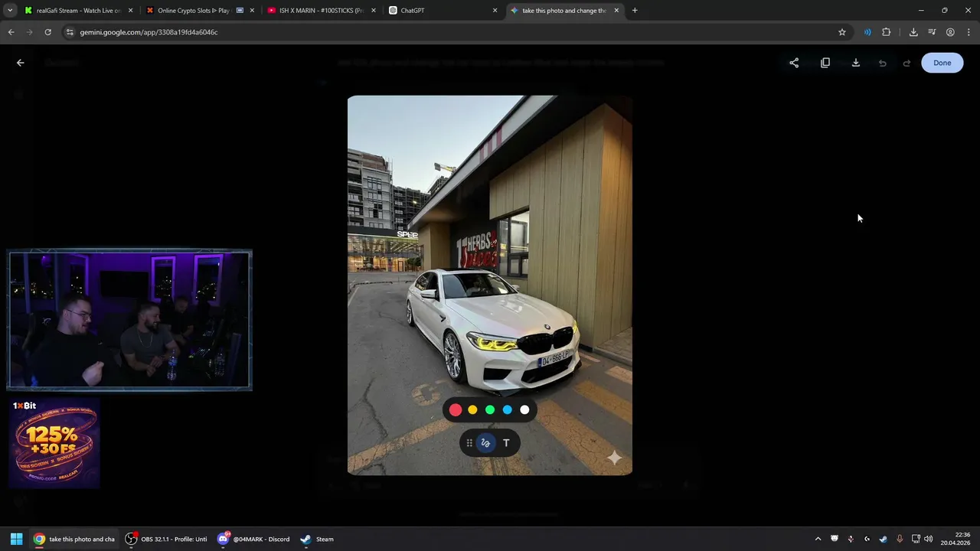Click the browser back button
Viewport: 980px width, 551px height.
click(x=11, y=32)
